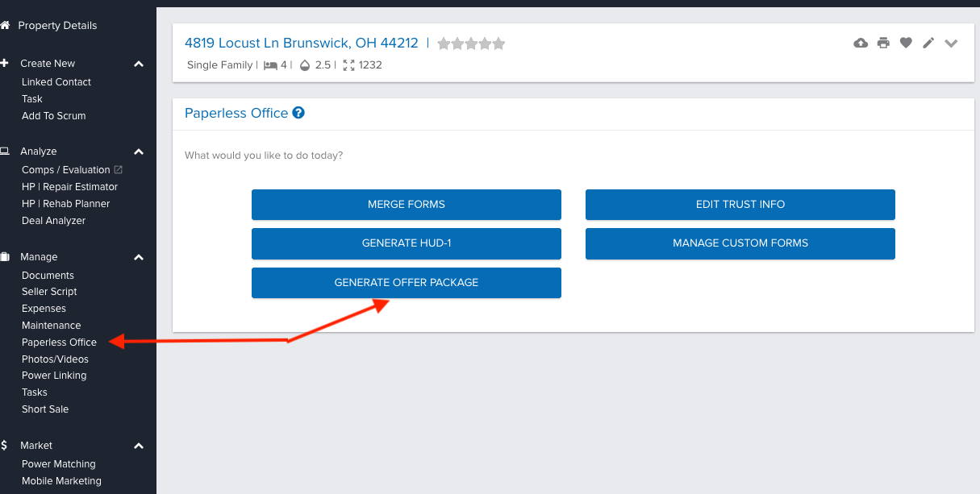Mark property as favorite with heart icon

click(x=906, y=44)
